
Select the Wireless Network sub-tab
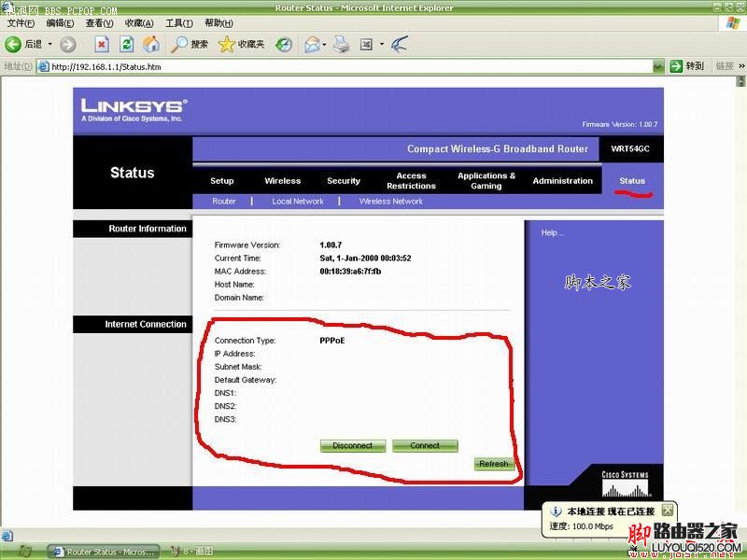(x=391, y=202)
